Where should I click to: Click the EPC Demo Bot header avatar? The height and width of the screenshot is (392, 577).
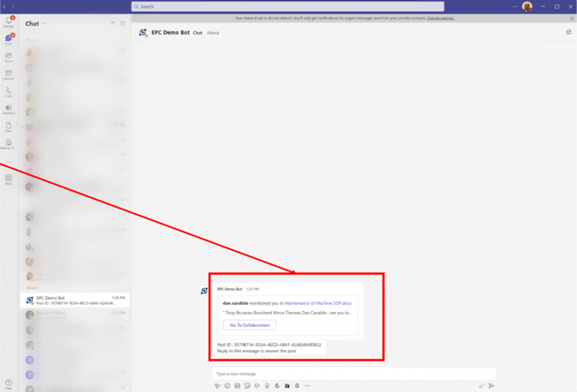[x=142, y=33]
